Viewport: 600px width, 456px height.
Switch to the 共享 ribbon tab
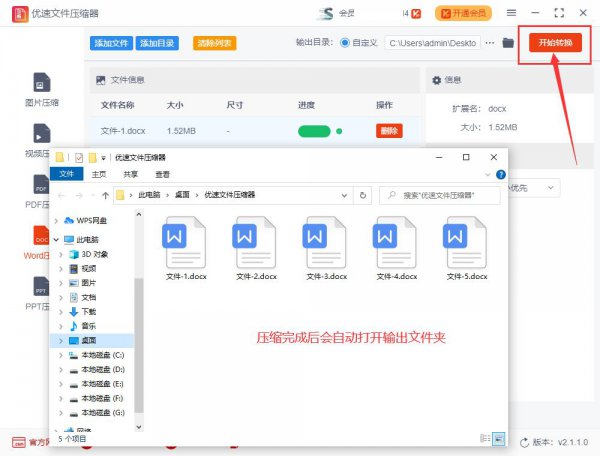(130, 174)
